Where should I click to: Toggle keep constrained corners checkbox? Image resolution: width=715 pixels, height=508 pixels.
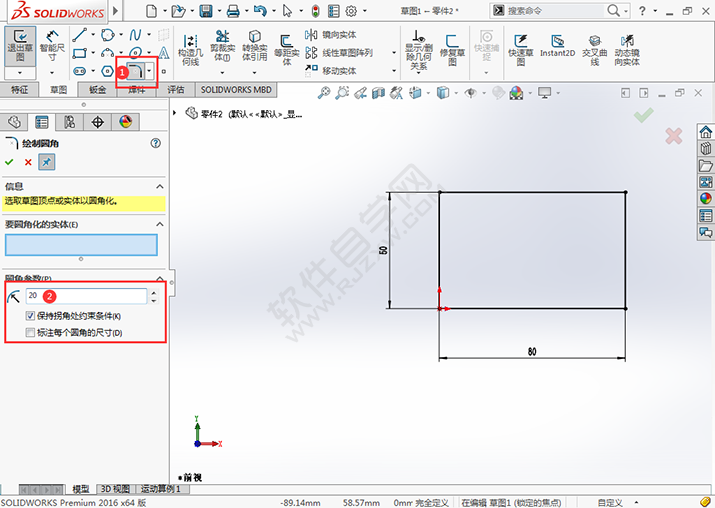(x=31, y=316)
